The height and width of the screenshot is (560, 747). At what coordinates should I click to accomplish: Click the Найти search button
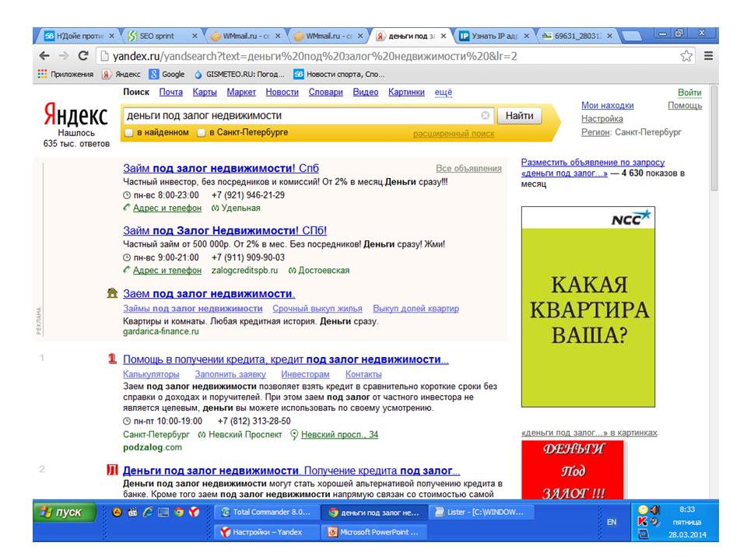(x=519, y=115)
